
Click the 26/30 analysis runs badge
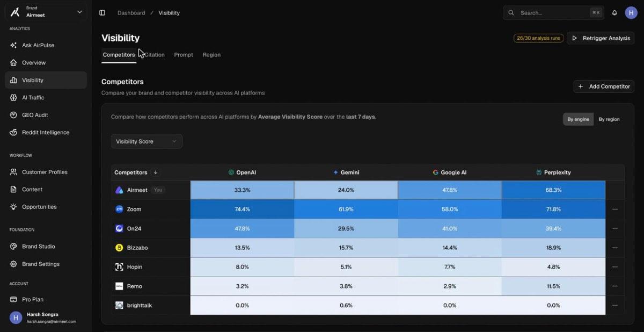[538, 38]
